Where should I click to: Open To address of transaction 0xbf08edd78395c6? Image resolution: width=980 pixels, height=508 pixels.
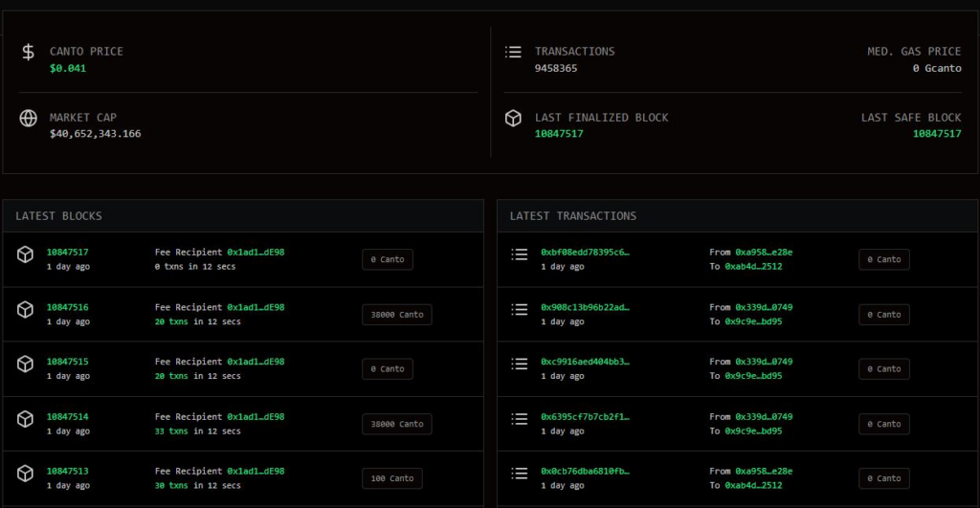[753, 267]
